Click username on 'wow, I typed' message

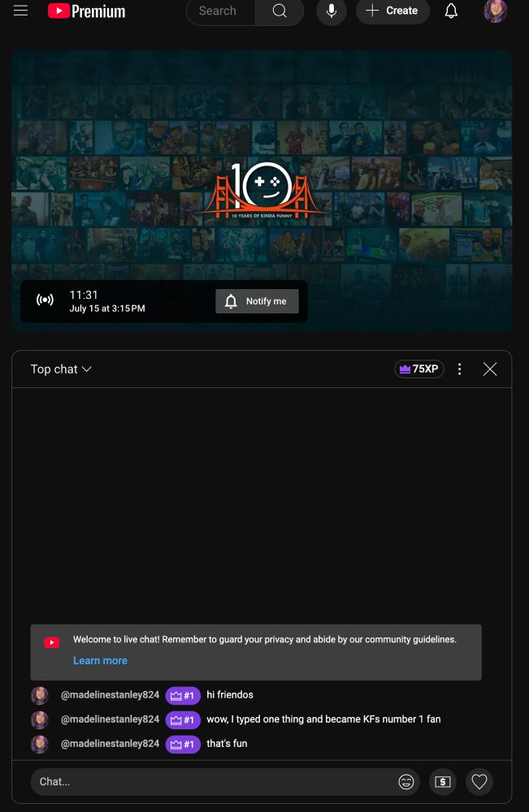click(x=111, y=719)
